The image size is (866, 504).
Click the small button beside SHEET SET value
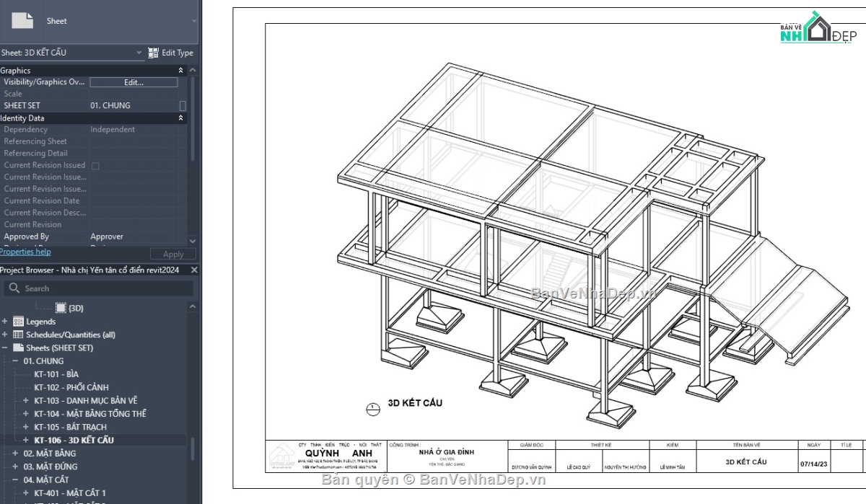tap(183, 106)
